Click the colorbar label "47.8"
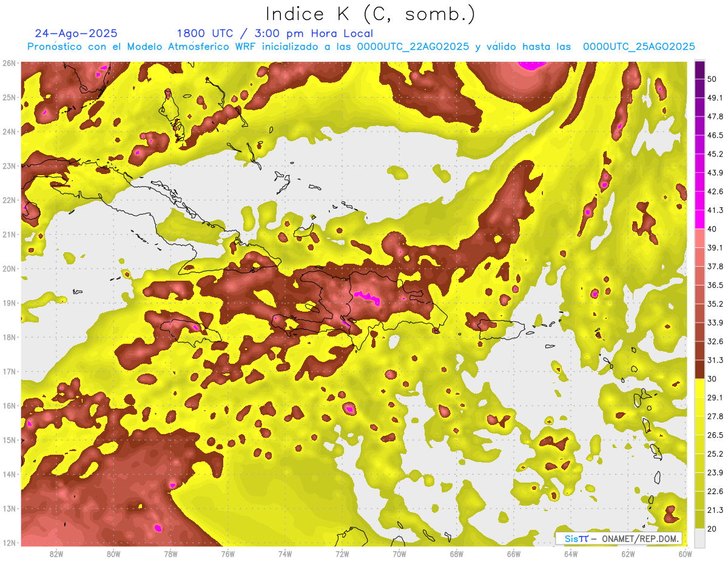 point(715,117)
